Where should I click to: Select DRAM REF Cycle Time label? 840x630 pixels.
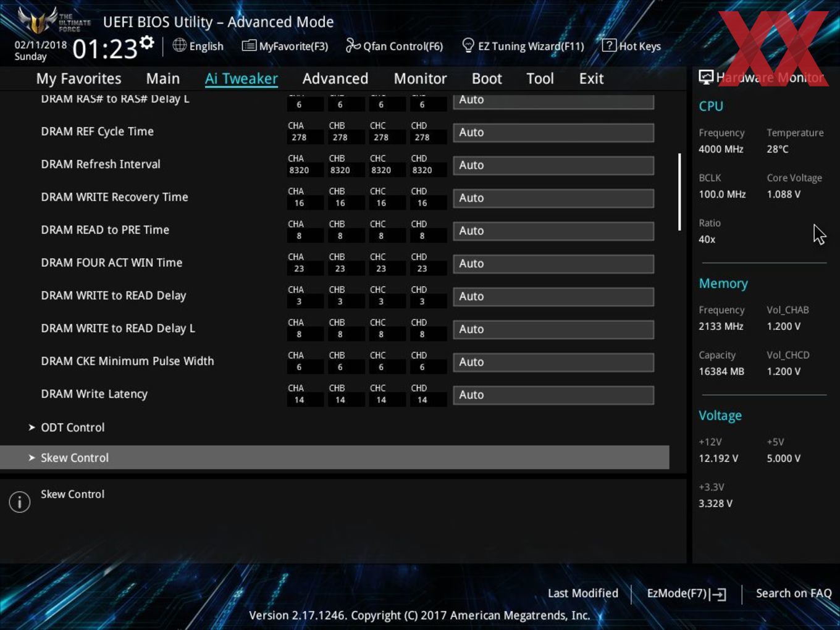(97, 132)
